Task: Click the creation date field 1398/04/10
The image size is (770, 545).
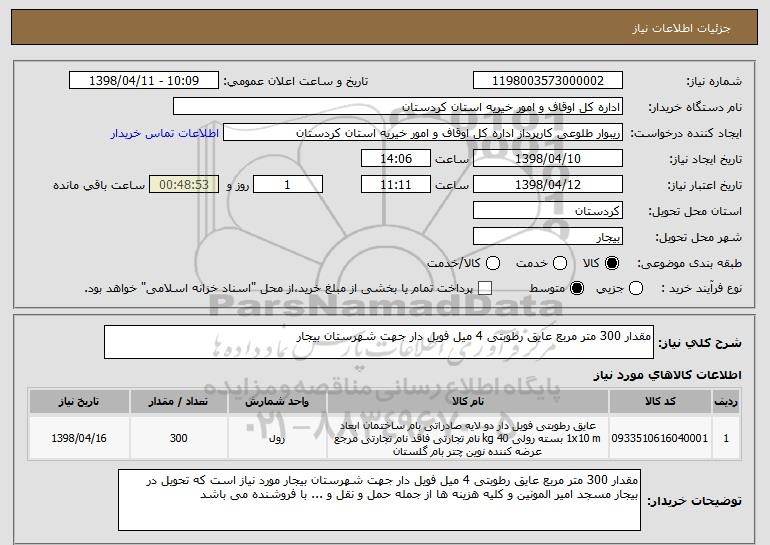Action: pos(548,159)
